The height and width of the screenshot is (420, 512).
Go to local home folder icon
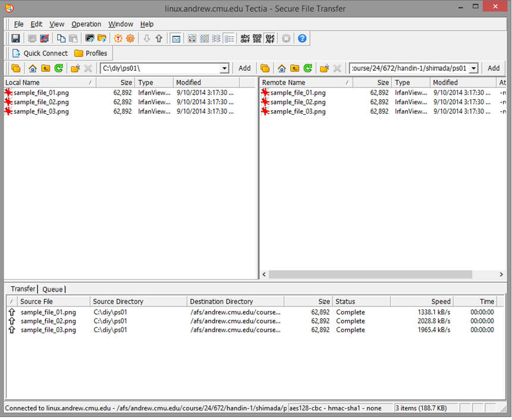pos(33,68)
